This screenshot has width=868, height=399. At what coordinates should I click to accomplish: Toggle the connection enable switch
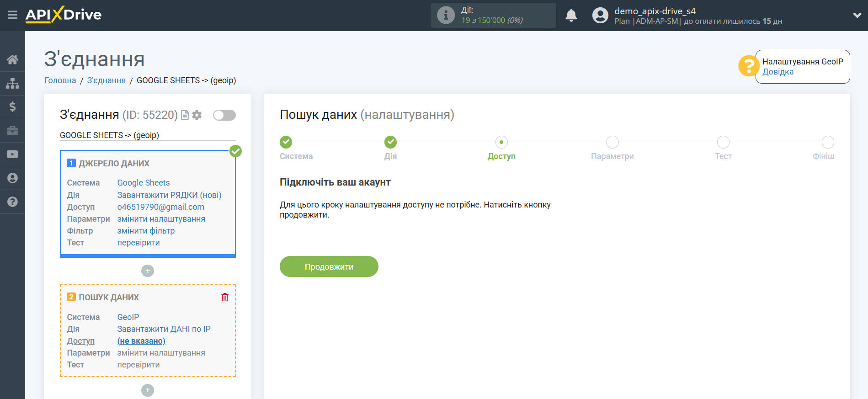pyautogui.click(x=224, y=115)
